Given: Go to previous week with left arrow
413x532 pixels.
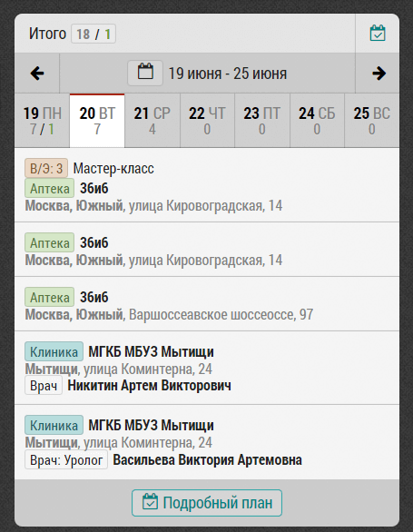Looking at the screenshot, I should click(37, 74).
